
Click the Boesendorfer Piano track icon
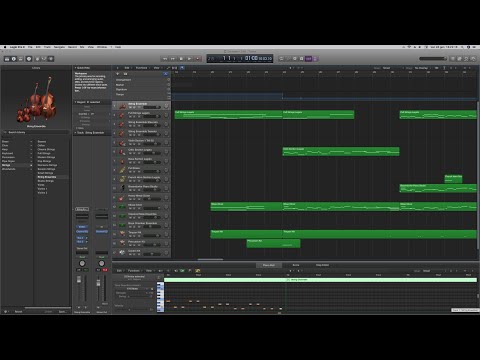pyautogui.click(x=122, y=188)
